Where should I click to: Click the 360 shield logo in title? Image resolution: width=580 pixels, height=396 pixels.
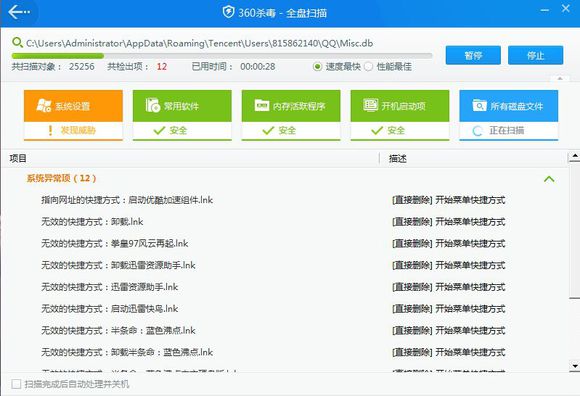[x=228, y=12]
